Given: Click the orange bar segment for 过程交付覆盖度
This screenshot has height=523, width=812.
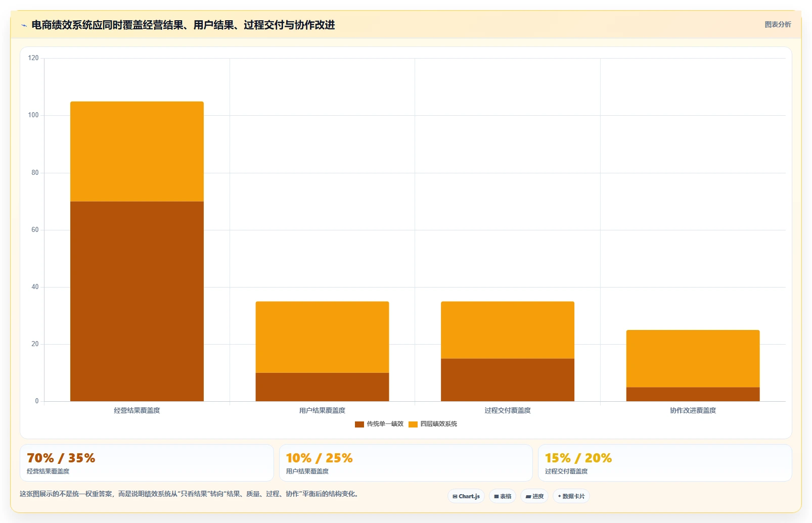Looking at the screenshot, I should point(508,330).
